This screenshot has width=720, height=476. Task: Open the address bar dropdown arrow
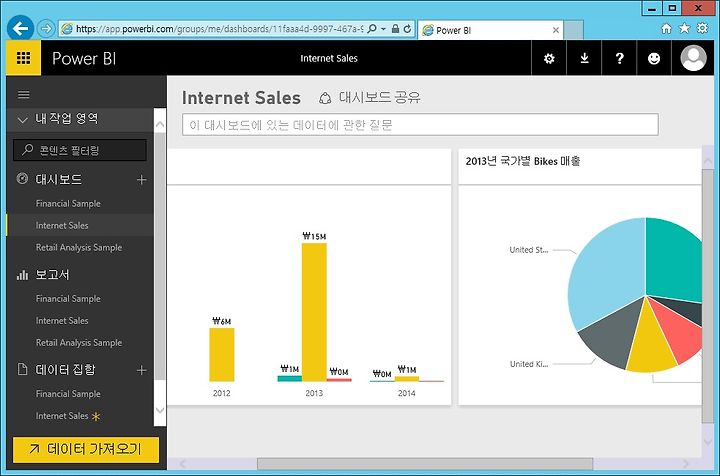pos(383,29)
